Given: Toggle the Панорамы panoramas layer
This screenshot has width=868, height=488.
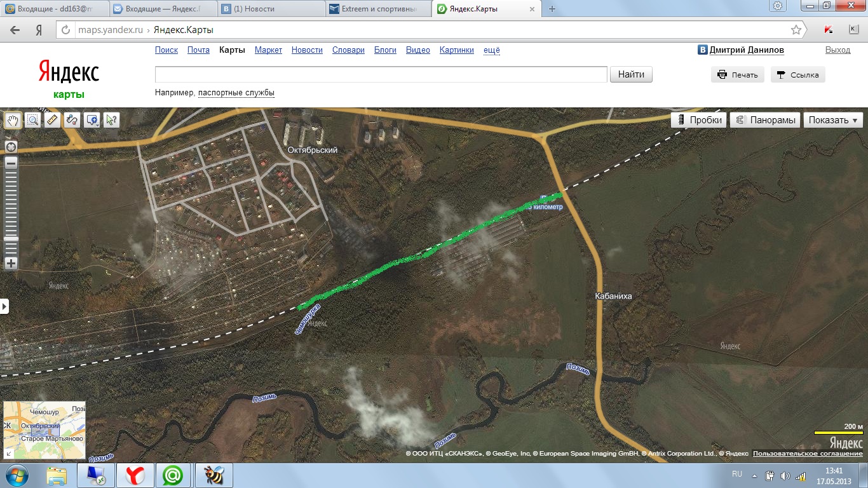Looking at the screenshot, I should tap(764, 120).
